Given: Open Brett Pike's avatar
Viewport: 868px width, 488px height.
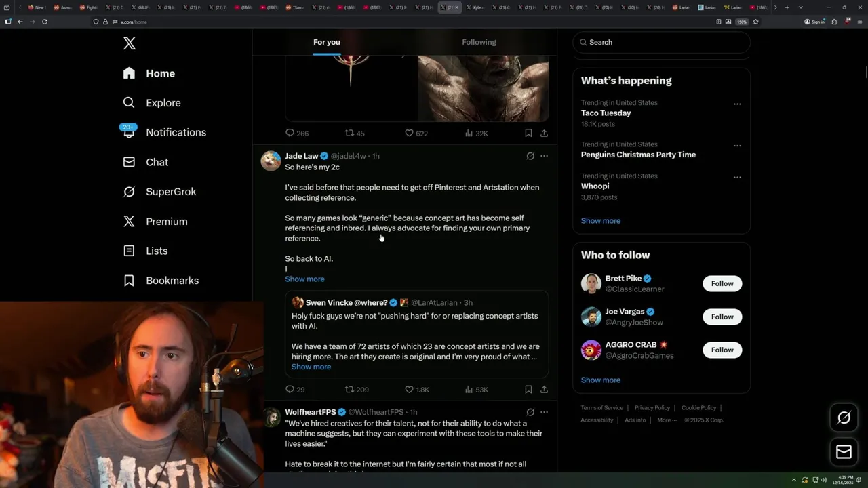Looking at the screenshot, I should (x=591, y=283).
